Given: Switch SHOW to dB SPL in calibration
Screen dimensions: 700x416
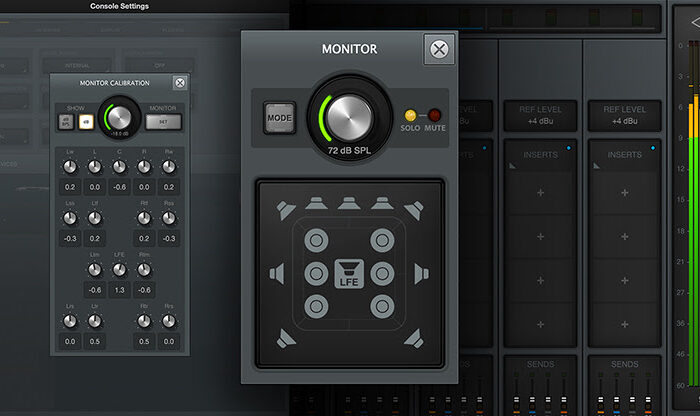Looking at the screenshot, I should point(66,122).
